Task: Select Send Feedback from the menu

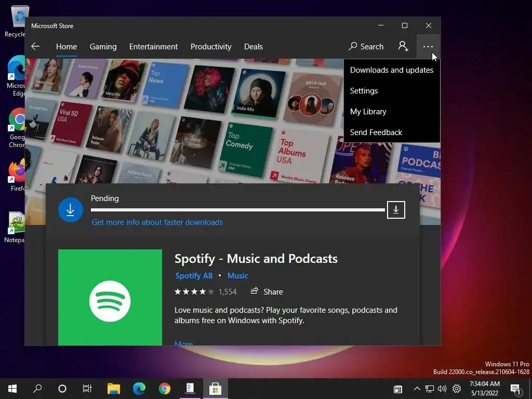Action: point(392,132)
